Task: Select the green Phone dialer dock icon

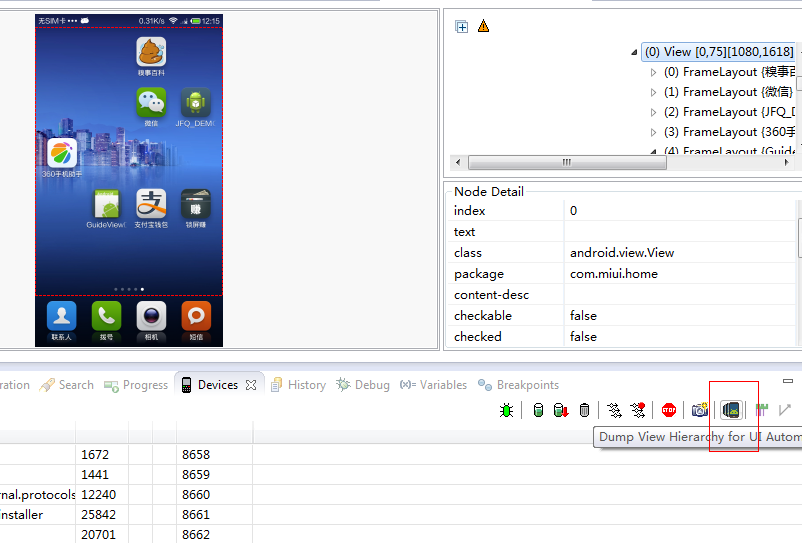Action: coord(106,316)
